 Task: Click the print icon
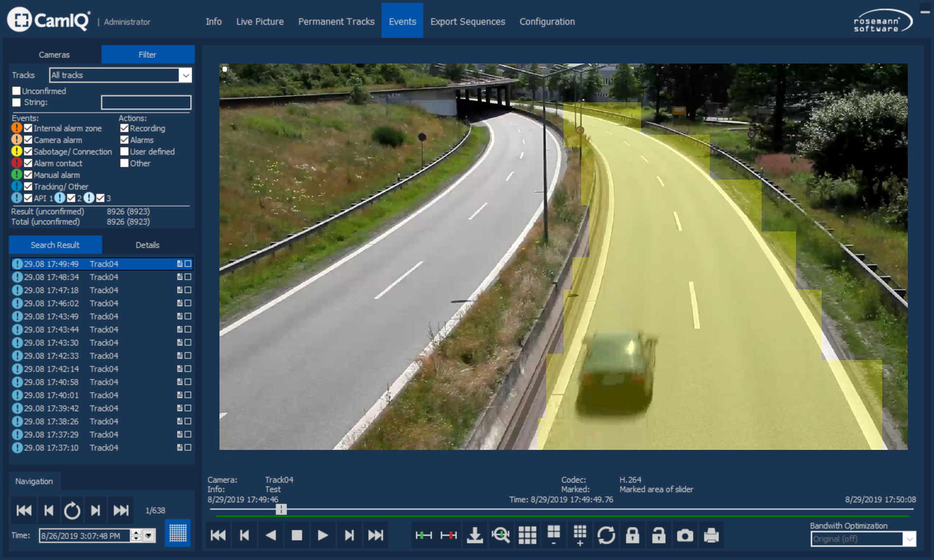tap(711, 536)
